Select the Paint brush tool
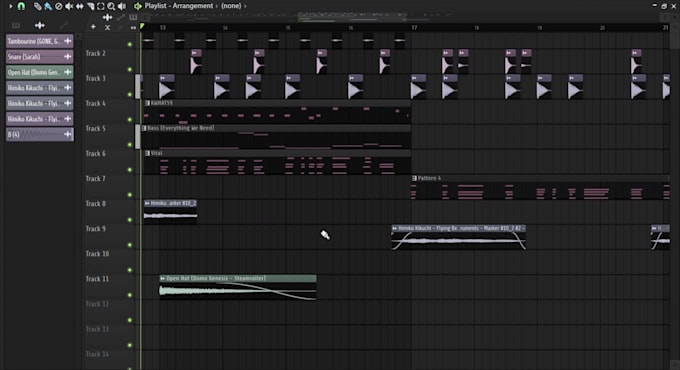 pyautogui.click(x=48, y=6)
